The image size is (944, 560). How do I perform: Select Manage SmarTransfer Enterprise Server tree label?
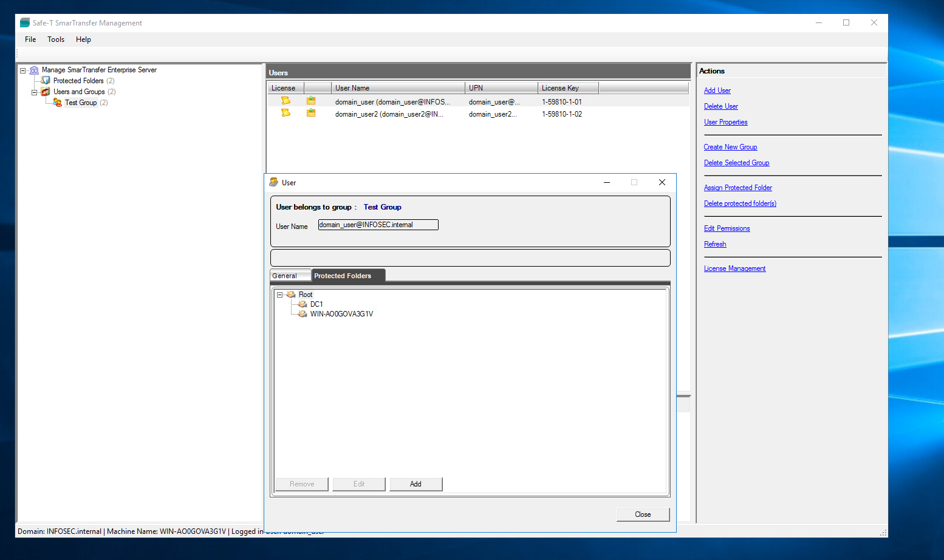point(100,70)
